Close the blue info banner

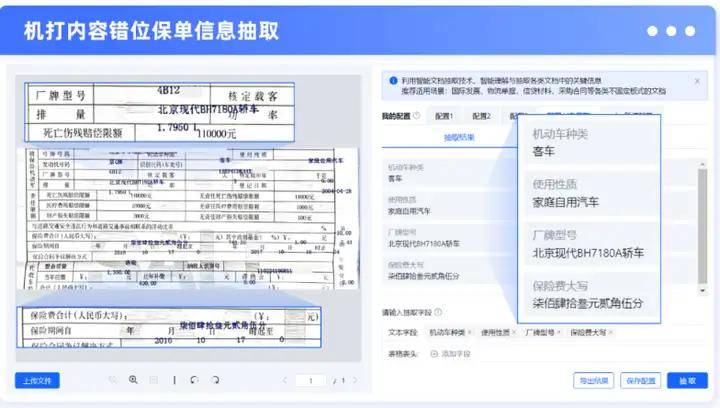pyautogui.click(x=697, y=81)
